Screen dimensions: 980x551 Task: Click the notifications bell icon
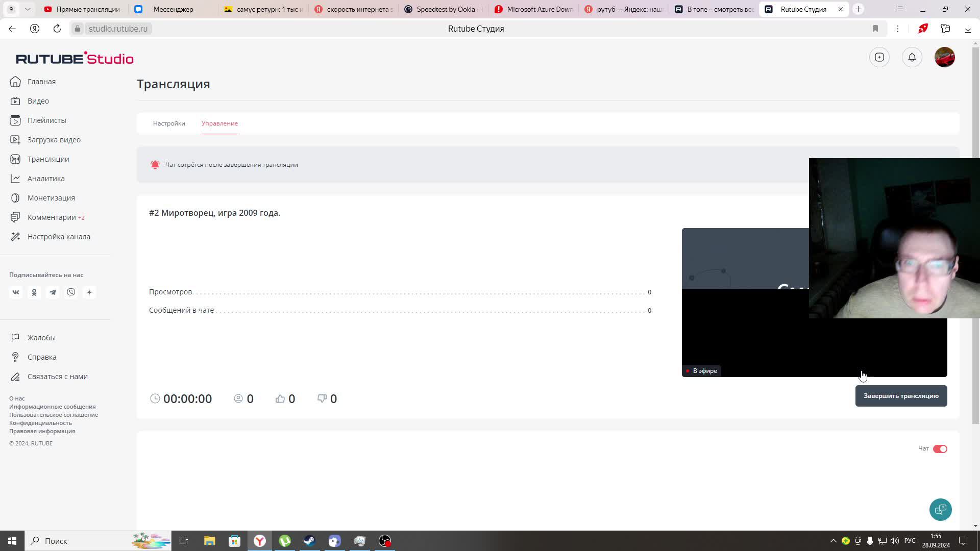tap(912, 57)
